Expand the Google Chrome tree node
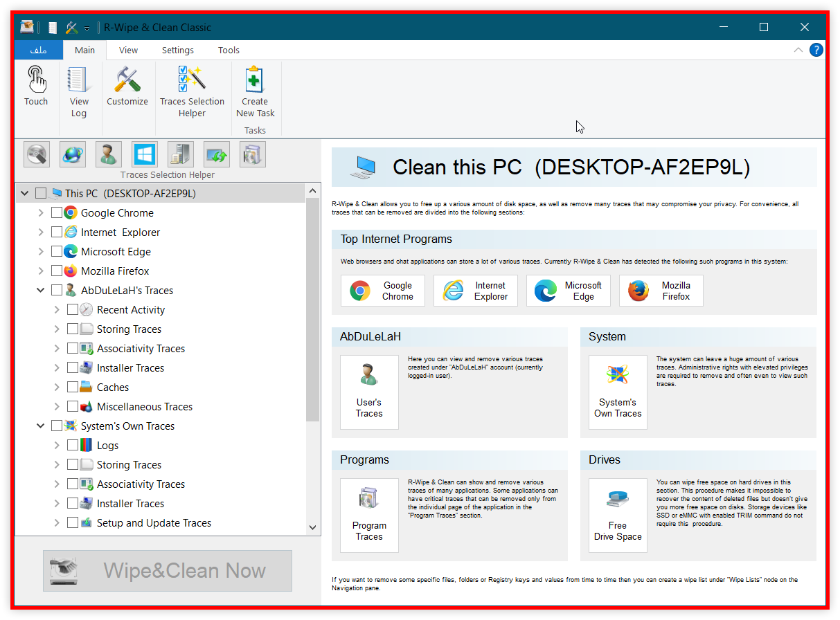 41,213
